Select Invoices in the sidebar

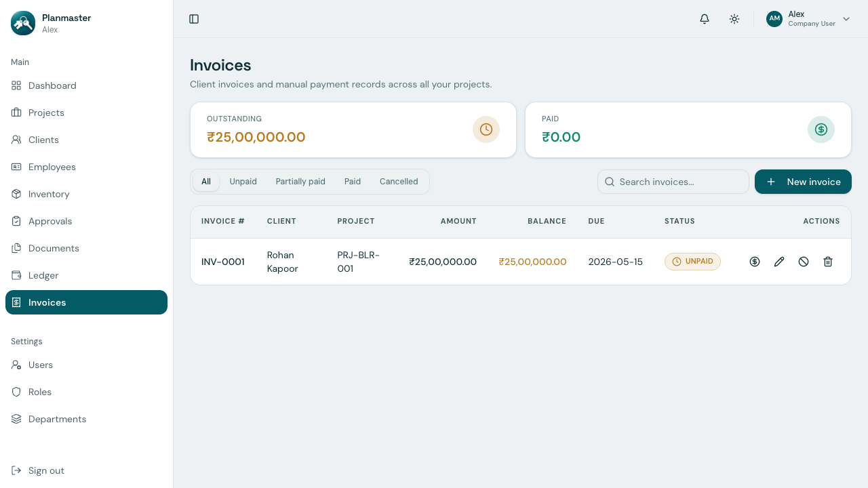tap(86, 302)
